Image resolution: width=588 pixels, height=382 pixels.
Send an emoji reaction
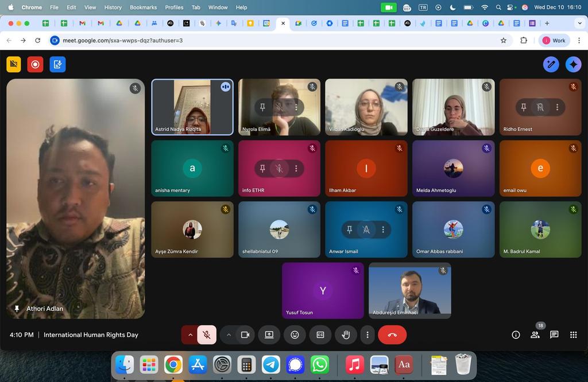click(295, 335)
